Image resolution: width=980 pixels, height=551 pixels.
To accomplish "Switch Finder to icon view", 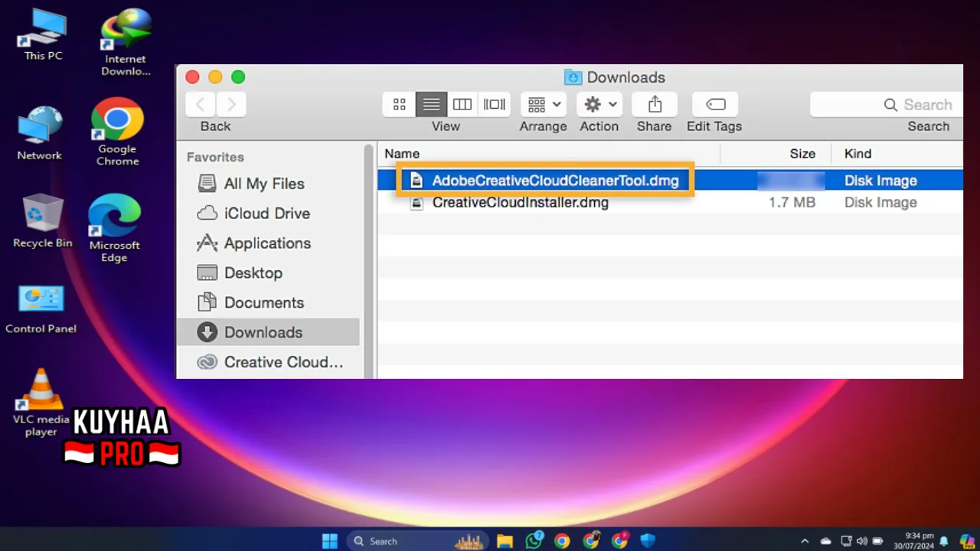I will pyautogui.click(x=399, y=104).
